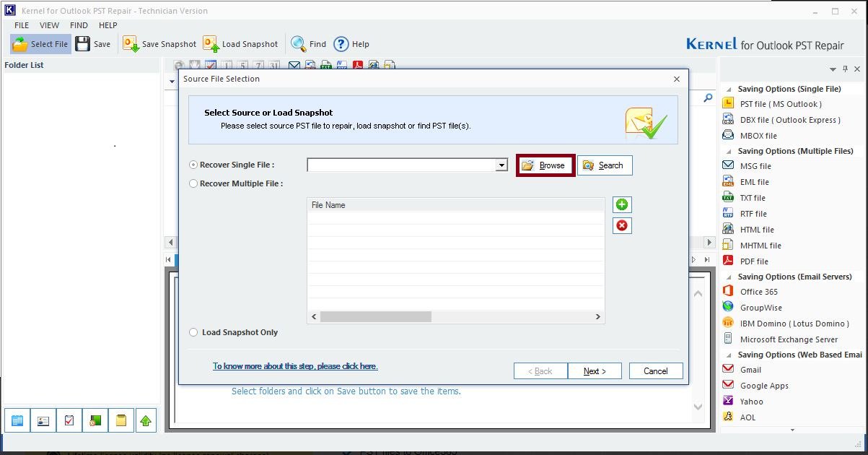This screenshot has height=455, width=868.
Task: Open the VIEW menu
Action: [50, 25]
